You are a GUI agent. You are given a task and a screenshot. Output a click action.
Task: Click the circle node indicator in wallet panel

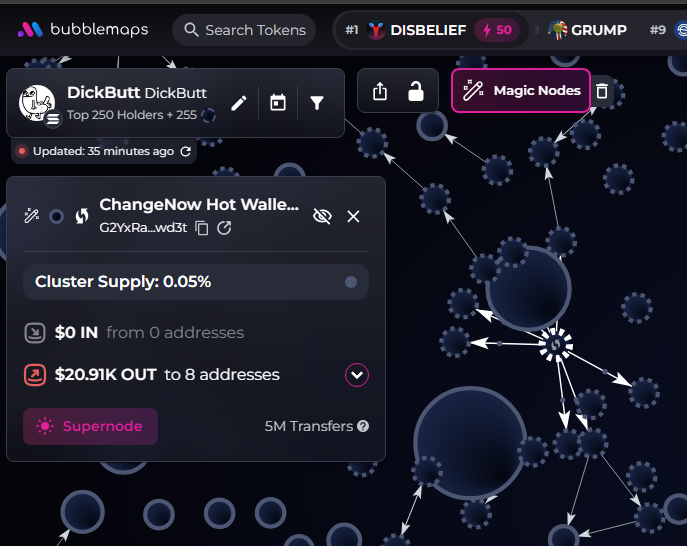click(57, 216)
